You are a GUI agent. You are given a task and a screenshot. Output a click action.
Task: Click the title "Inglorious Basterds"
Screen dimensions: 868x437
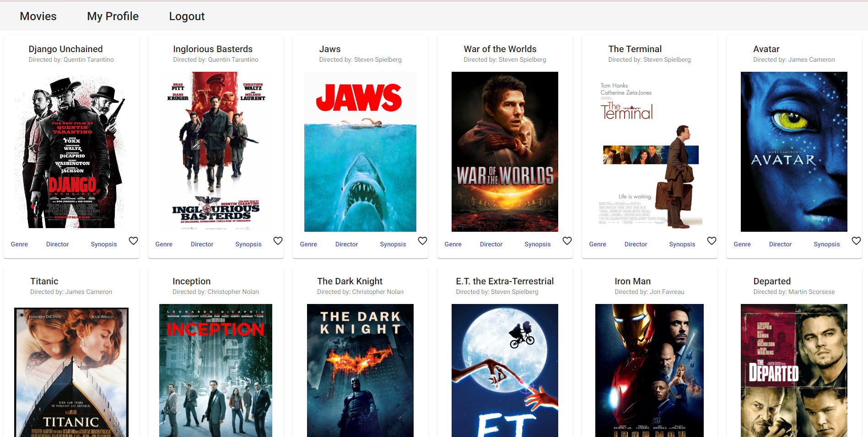[213, 49]
